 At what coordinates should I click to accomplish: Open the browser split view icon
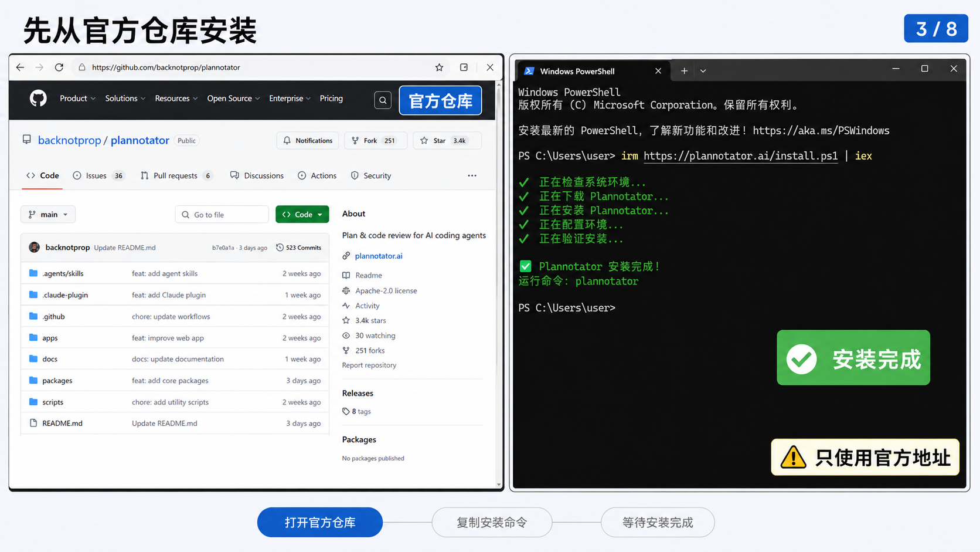tap(464, 67)
